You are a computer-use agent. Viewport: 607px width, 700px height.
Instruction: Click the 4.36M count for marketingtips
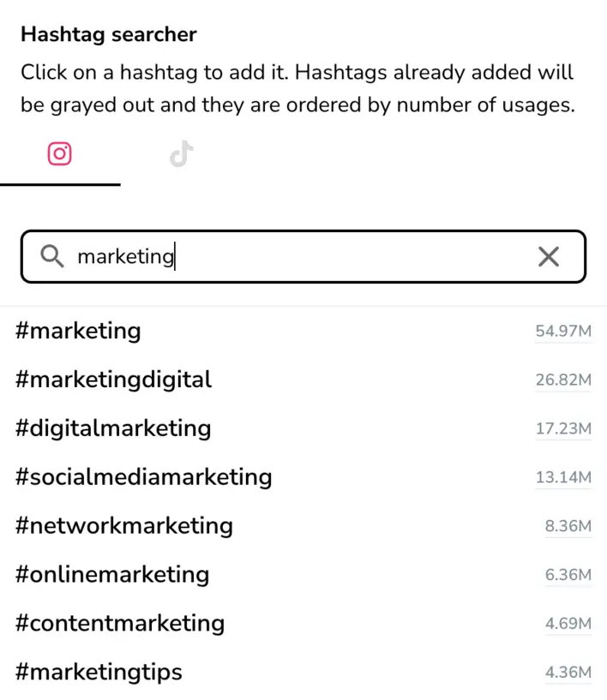point(568,673)
